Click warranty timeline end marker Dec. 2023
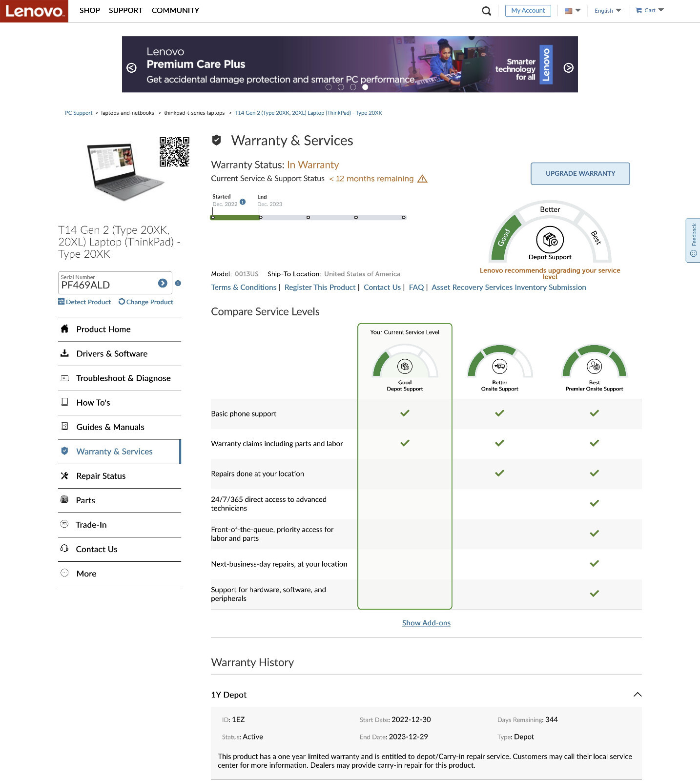This screenshot has width=700, height=781. (261, 217)
